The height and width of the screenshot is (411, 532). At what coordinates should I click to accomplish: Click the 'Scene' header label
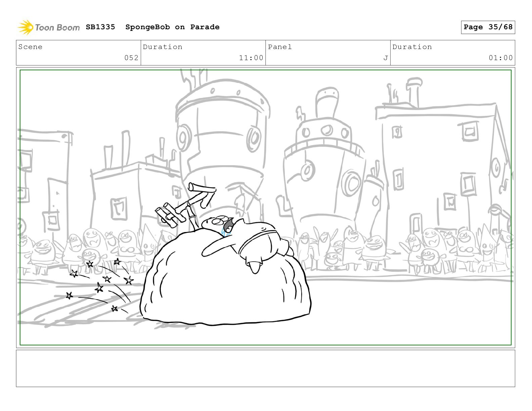tap(30, 47)
